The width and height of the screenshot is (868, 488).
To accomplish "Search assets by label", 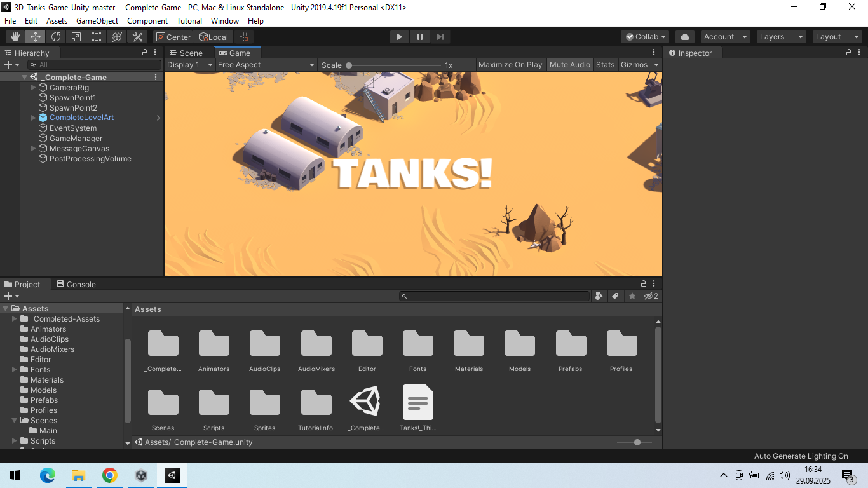I will [x=615, y=296].
